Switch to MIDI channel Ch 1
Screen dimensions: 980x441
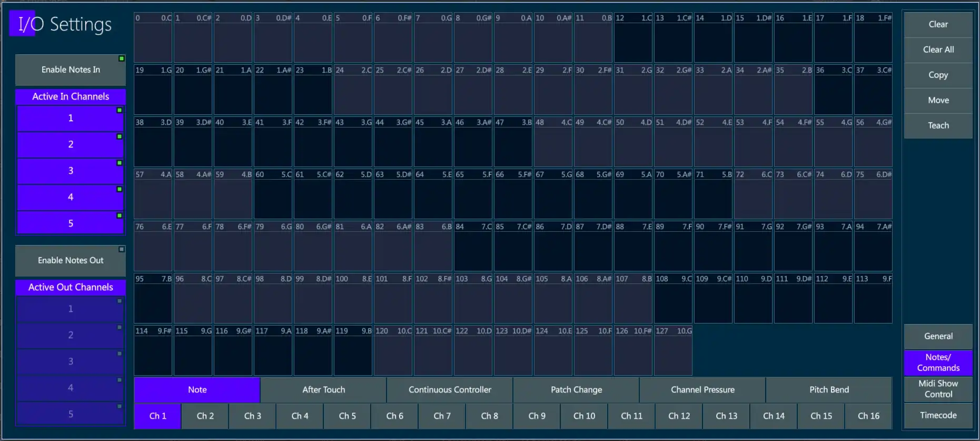coord(157,416)
